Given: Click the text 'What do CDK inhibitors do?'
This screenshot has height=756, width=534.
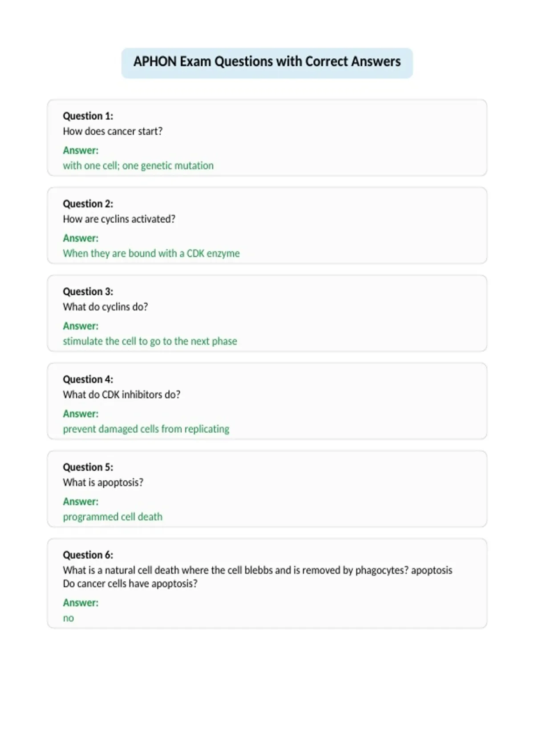Looking at the screenshot, I should point(121,394).
